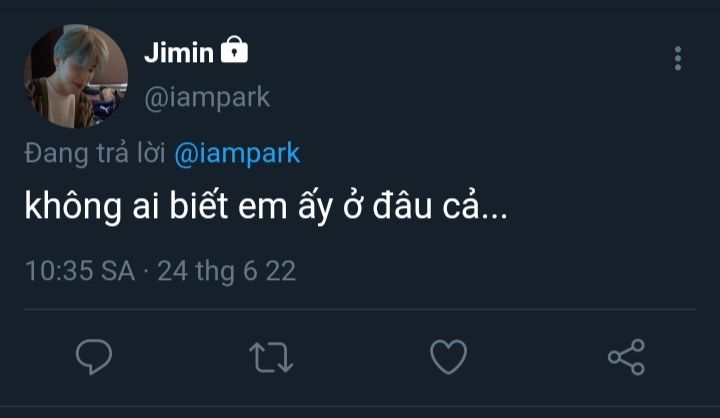Screen dimensions: 720x418
Task: Click the "Đang trả lời" label
Action: (x=95, y=154)
